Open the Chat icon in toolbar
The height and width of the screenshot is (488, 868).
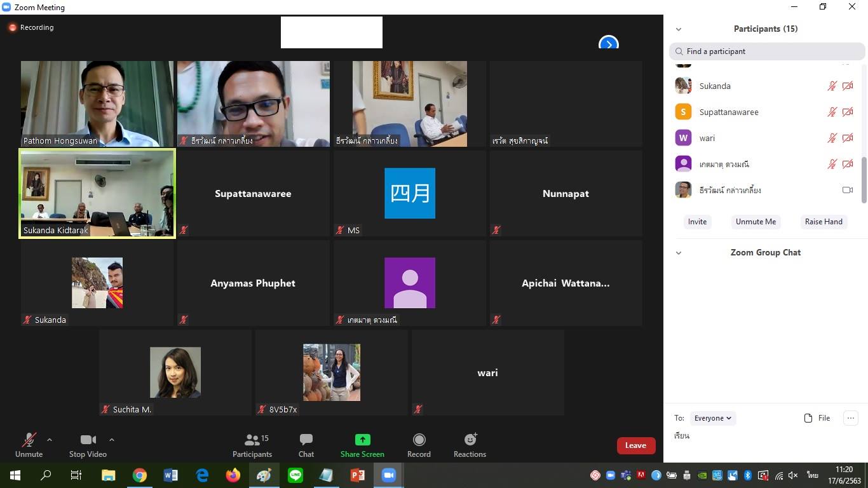306,440
